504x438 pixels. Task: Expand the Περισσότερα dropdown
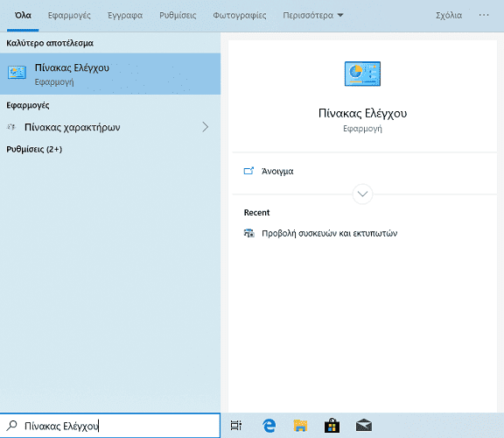(x=312, y=15)
